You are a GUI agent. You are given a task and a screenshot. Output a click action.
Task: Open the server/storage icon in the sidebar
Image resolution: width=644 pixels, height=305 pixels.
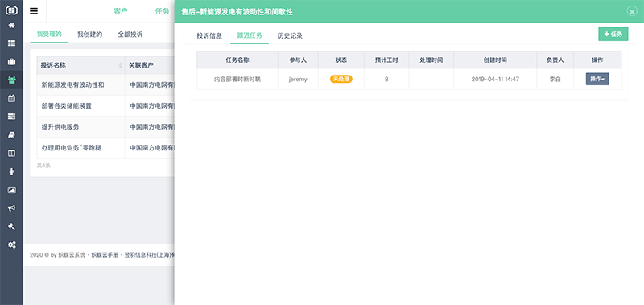(x=11, y=117)
